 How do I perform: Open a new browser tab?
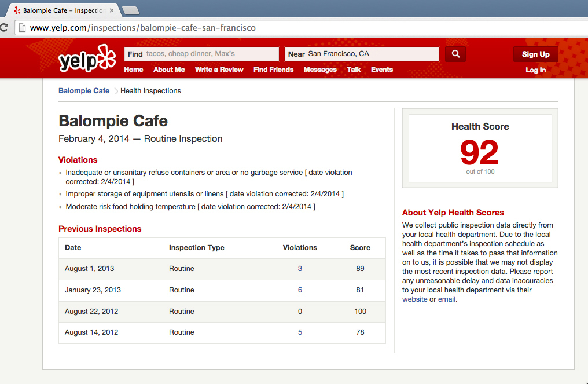[x=130, y=10]
